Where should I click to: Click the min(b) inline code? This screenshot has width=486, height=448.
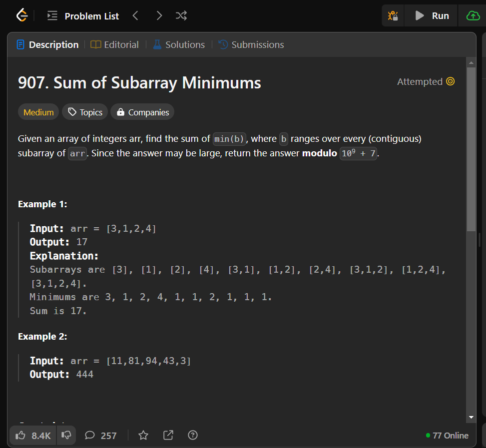(x=229, y=139)
